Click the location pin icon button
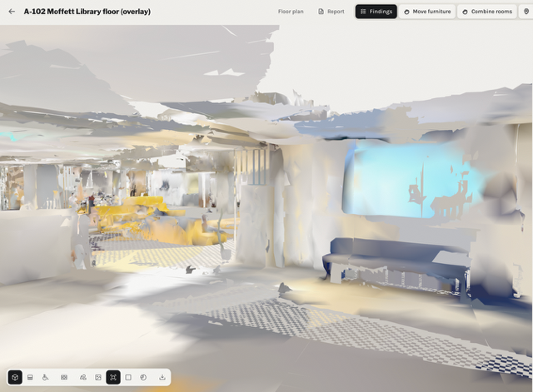Screen dimensions: 533x392 [x=526, y=12]
